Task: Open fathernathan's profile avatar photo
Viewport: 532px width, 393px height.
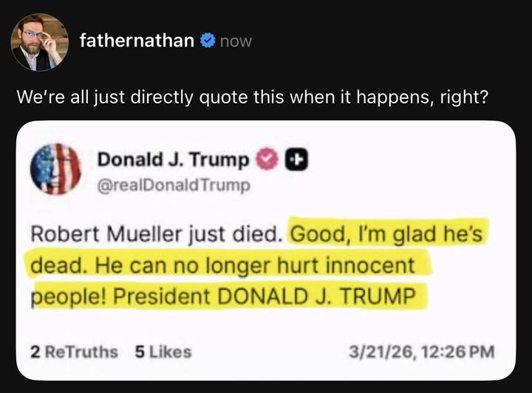Action: point(39,42)
